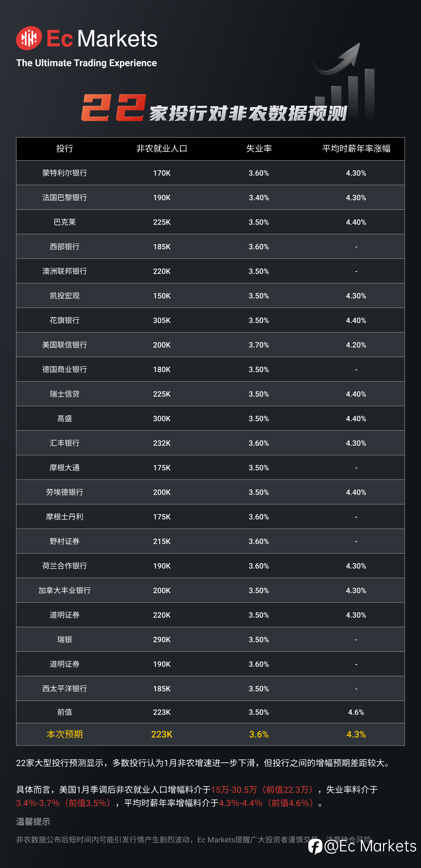Screen dimensions: 421x868
Task: Click the 305K forecast for 花旗银行
Action: point(162,321)
